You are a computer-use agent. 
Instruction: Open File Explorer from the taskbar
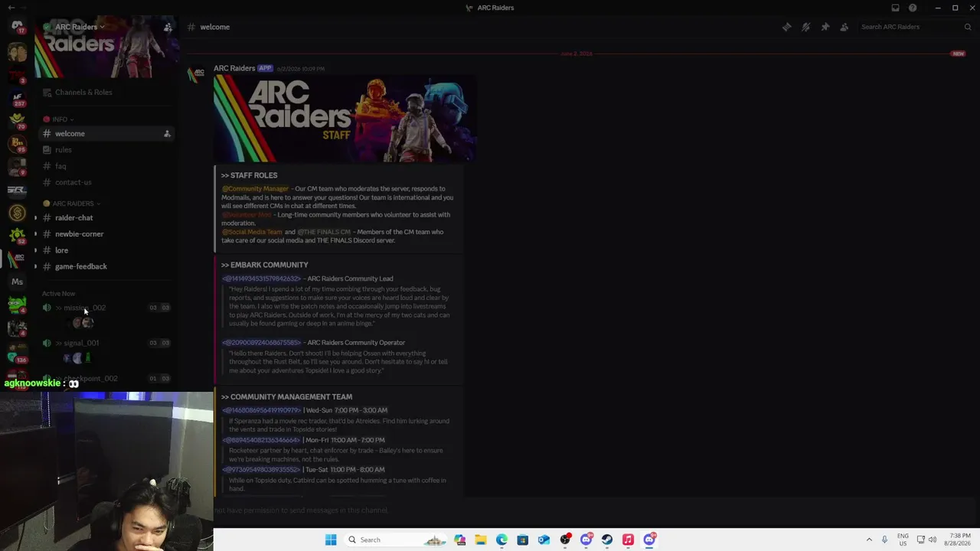pyautogui.click(x=481, y=540)
